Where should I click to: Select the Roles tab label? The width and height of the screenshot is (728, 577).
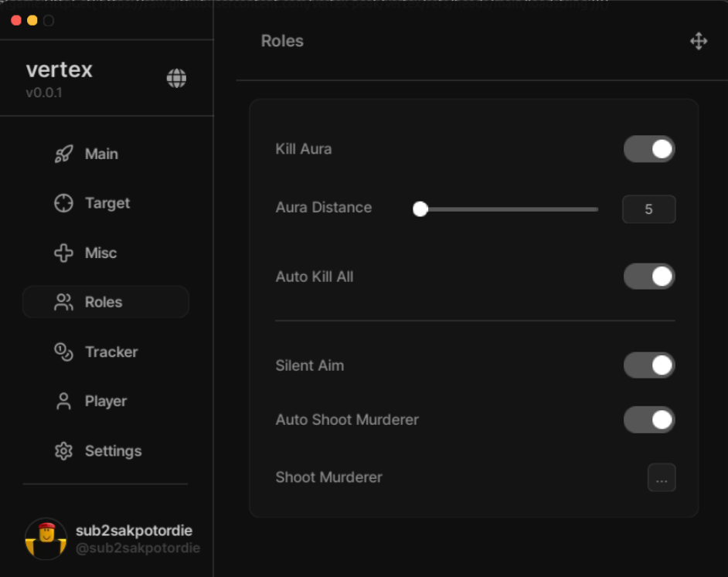[x=104, y=302]
